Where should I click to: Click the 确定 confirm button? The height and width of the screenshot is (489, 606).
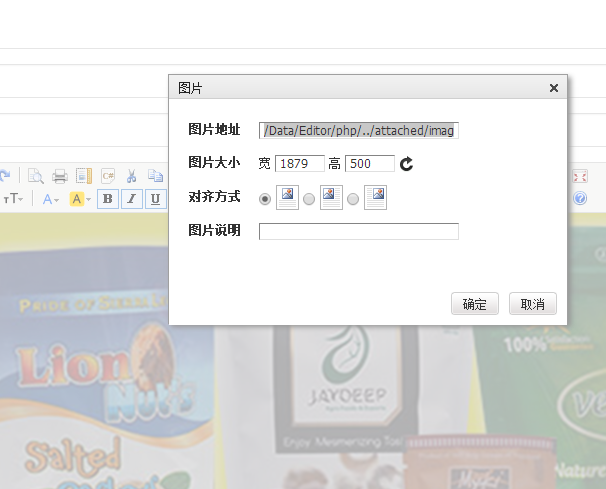pos(474,304)
